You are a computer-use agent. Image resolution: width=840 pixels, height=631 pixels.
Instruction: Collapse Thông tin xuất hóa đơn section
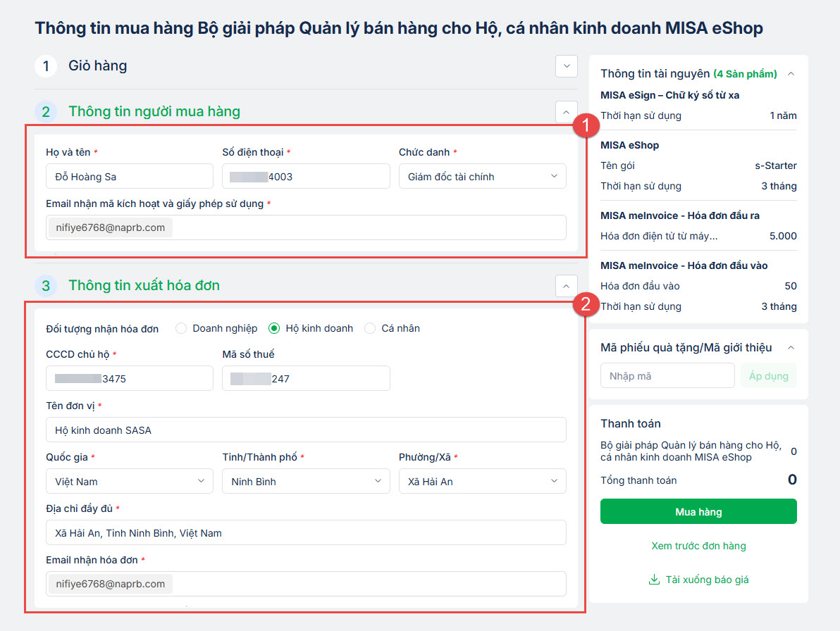(x=566, y=285)
